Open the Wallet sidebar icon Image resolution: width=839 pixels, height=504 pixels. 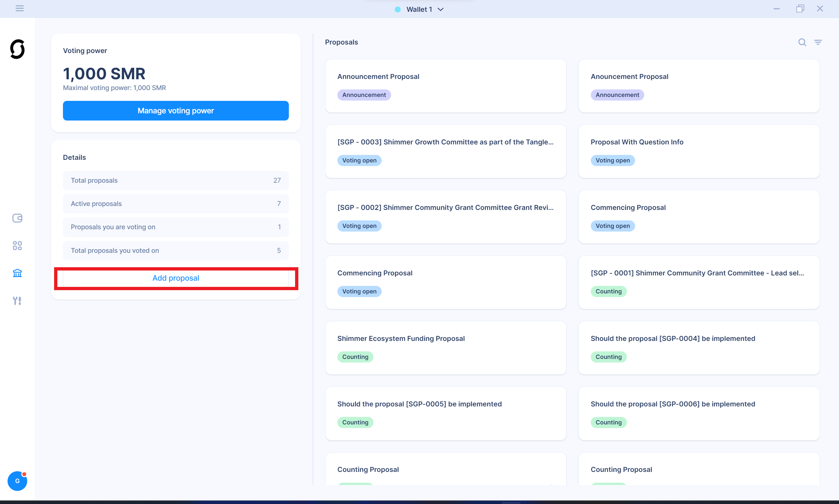17,218
